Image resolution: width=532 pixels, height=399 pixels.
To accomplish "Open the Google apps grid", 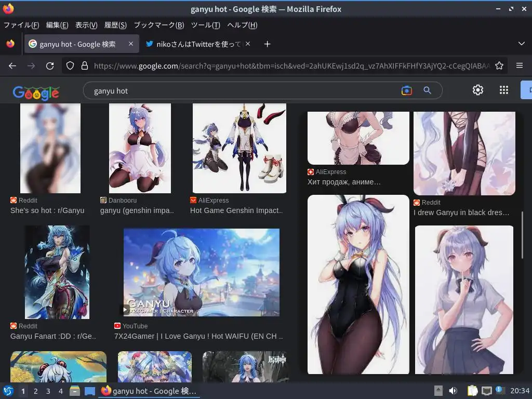I will [x=504, y=90].
